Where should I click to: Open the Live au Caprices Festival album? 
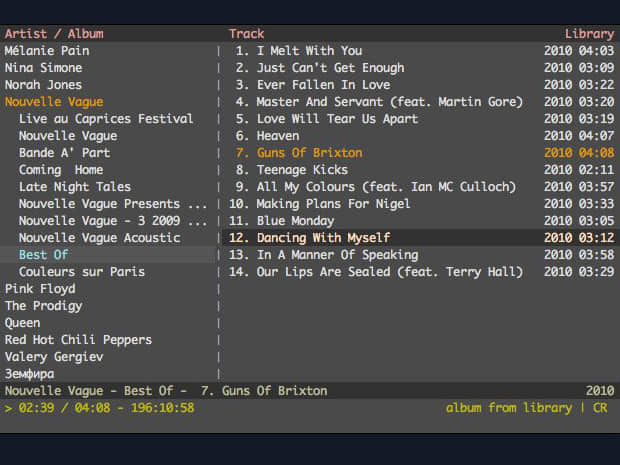[x=106, y=119]
